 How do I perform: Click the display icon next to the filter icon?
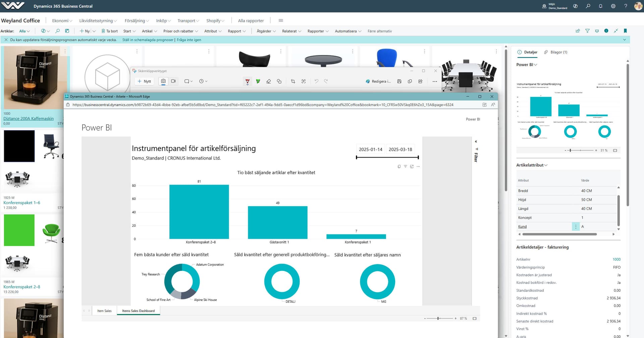pyautogui.click(x=597, y=31)
